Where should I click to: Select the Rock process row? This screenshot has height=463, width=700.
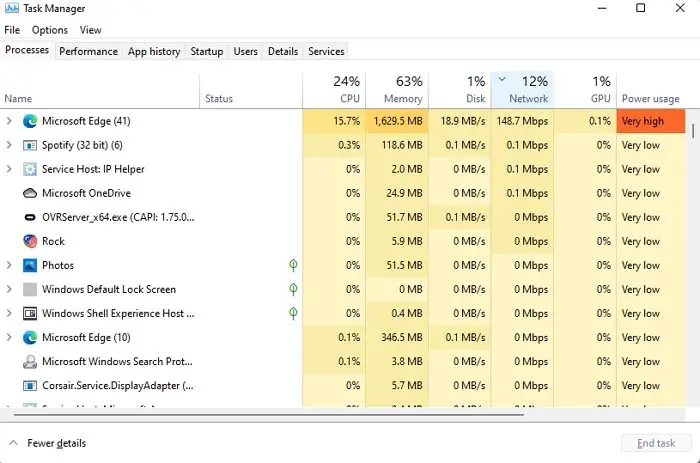343,241
